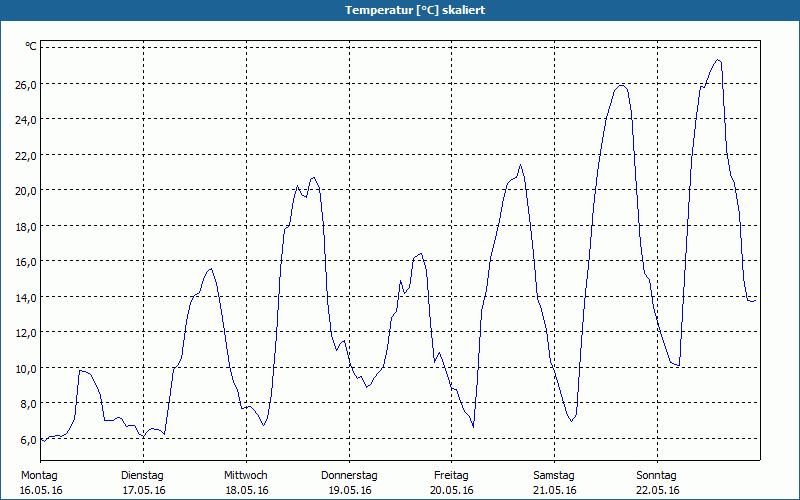
Task: Click the 10,0 y-axis value
Action: (26, 368)
